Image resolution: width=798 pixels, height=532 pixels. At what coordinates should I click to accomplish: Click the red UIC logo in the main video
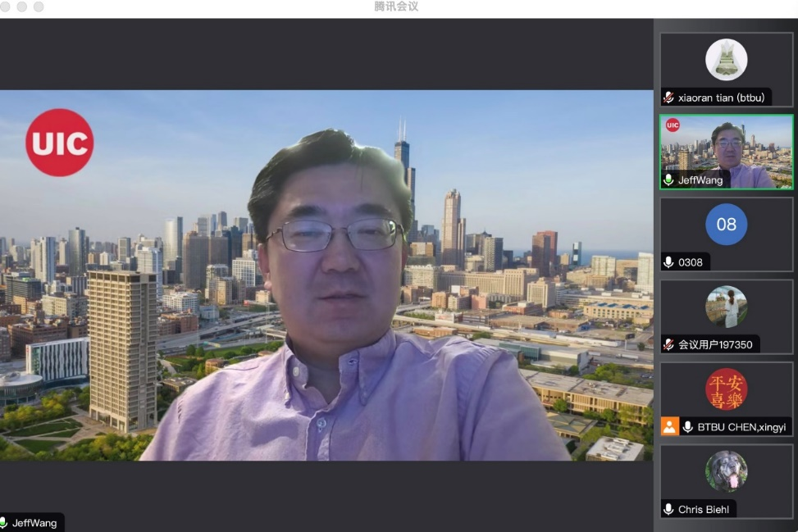tap(59, 143)
